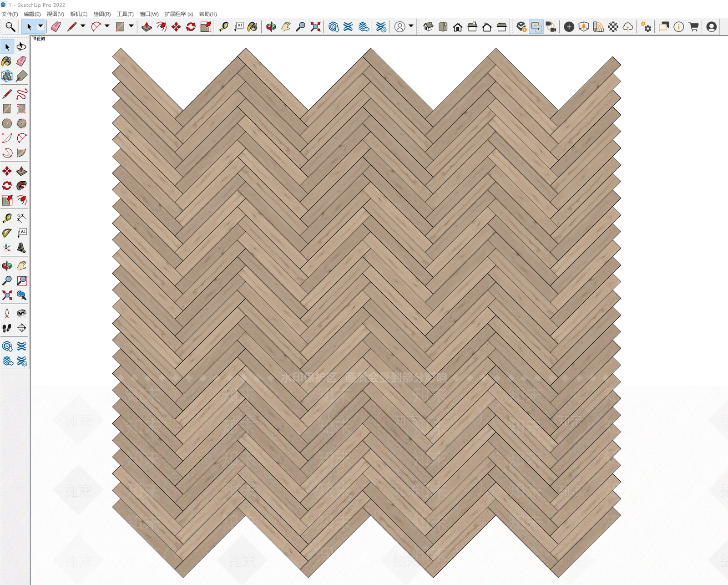Click the 顶视图 view label
The image size is (728, 585).
click(39, 39)
